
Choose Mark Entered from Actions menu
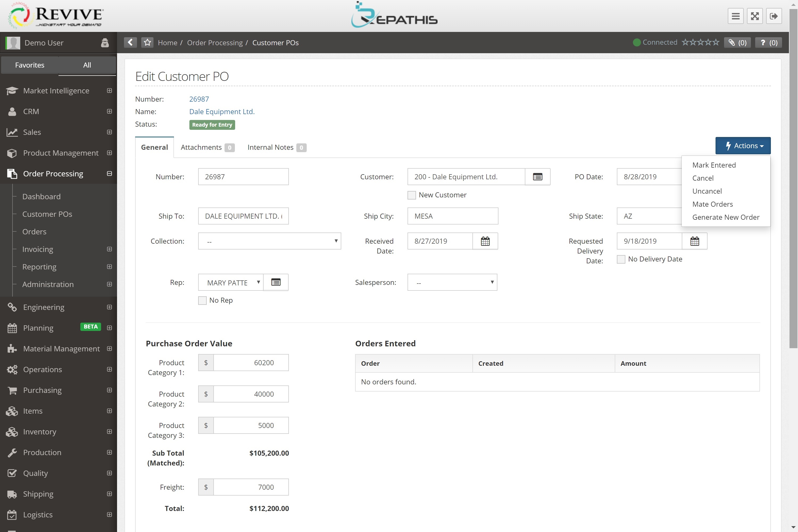[x=714, y=165]
